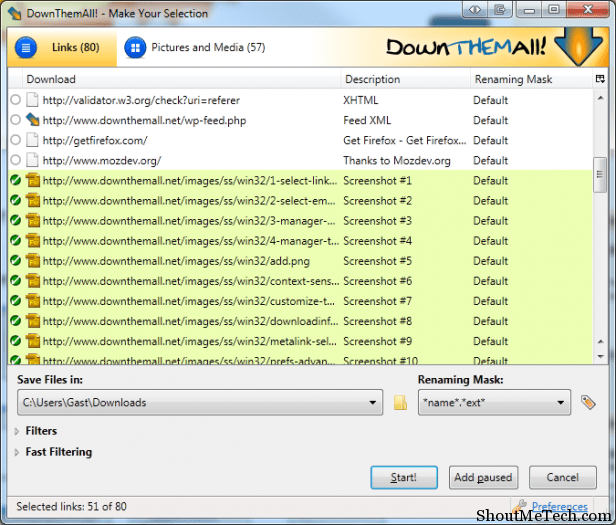The width and height of the screenshot is (616, 525).
Task: Uncheck Screenshot #1 link
Action: [x=16, y=180]
